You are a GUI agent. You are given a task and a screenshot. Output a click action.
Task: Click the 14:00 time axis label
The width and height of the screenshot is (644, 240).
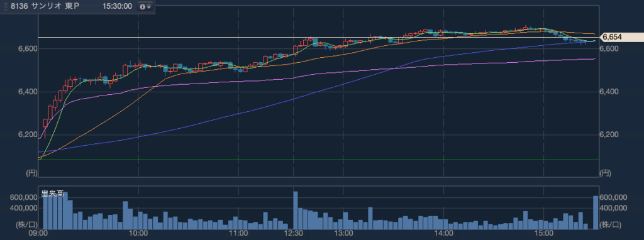[x=444, y=234]
